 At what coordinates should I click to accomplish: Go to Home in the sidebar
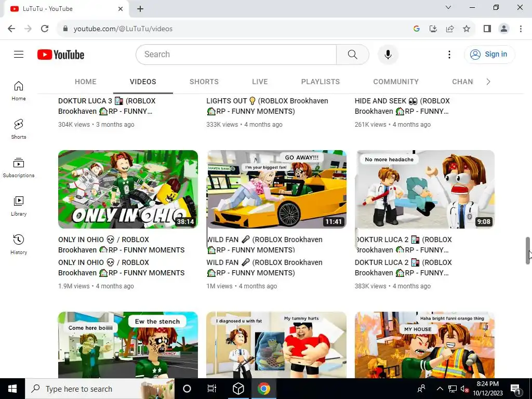(x=19, y=91)
